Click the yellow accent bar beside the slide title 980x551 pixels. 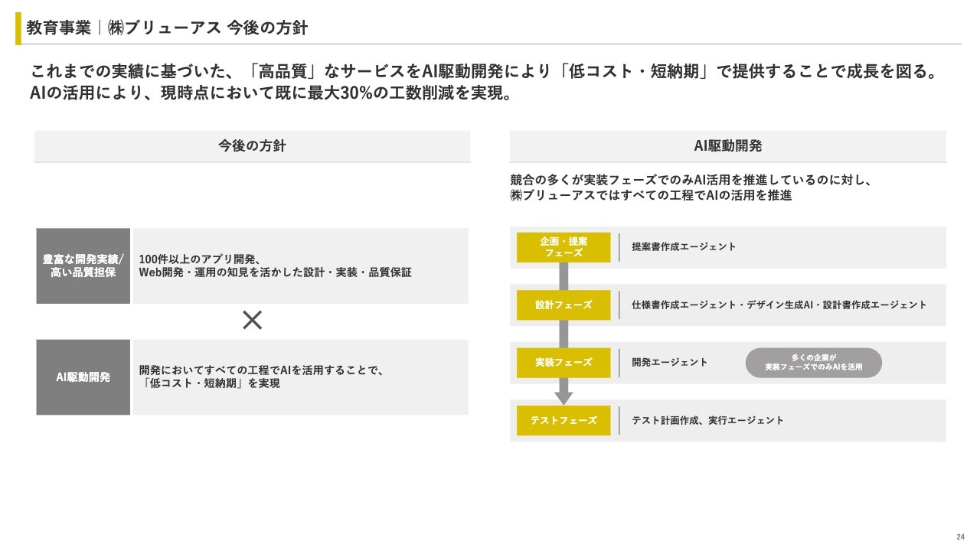(x=18, y=28)
